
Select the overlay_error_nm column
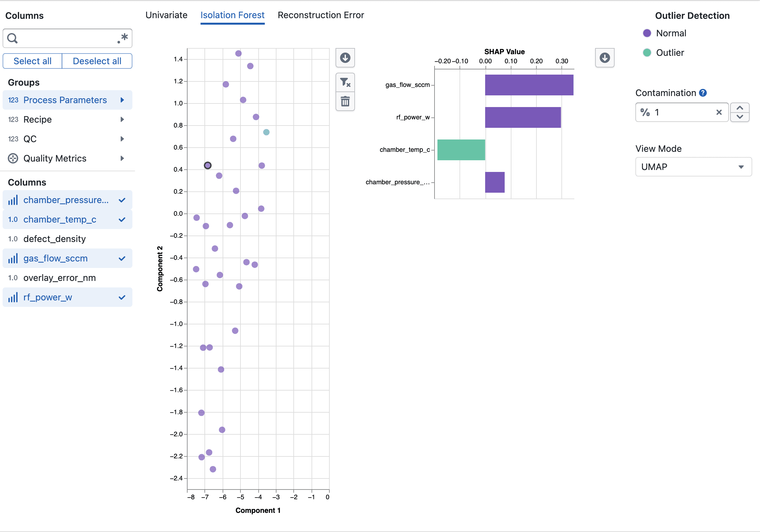67,278
